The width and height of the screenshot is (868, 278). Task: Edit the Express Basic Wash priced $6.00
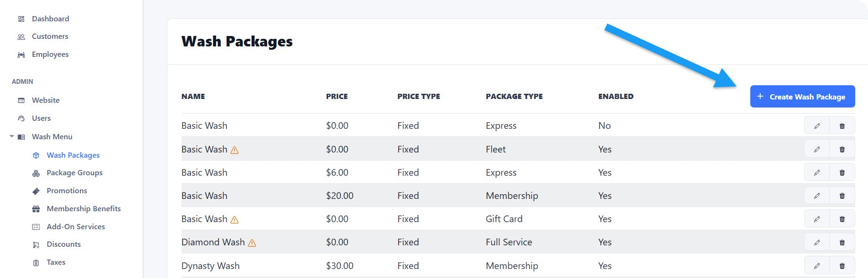point(817,172)
